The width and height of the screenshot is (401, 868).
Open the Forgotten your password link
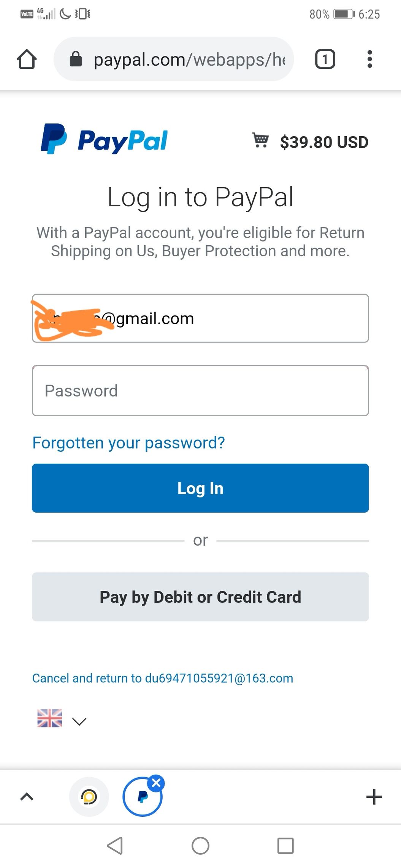tap(128, 443)
